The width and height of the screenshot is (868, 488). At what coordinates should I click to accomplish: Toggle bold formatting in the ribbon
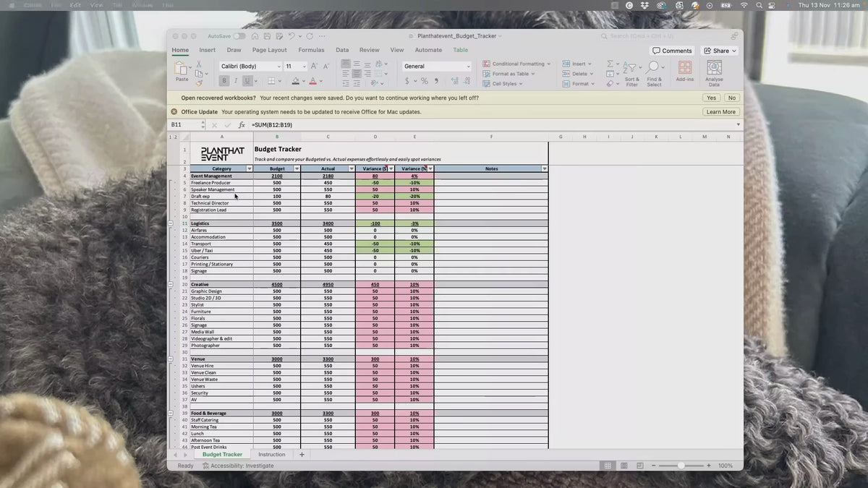pos(224,81)
